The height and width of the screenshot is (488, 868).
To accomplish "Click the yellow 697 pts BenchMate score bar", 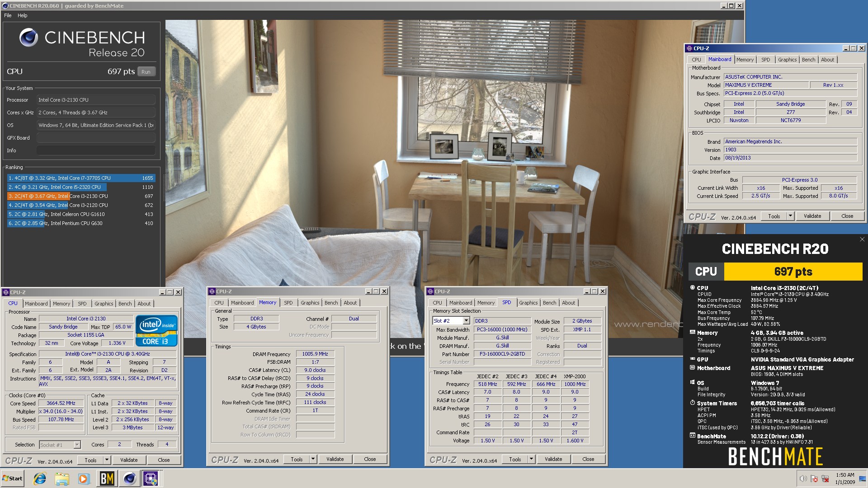I will pyautogui.click(x=793, y=272).
